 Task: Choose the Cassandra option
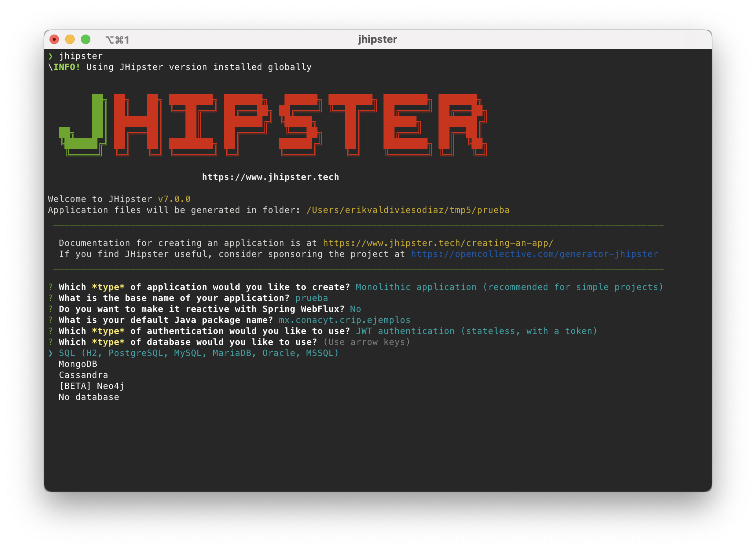pyautogui.click(x=83, y=375)
